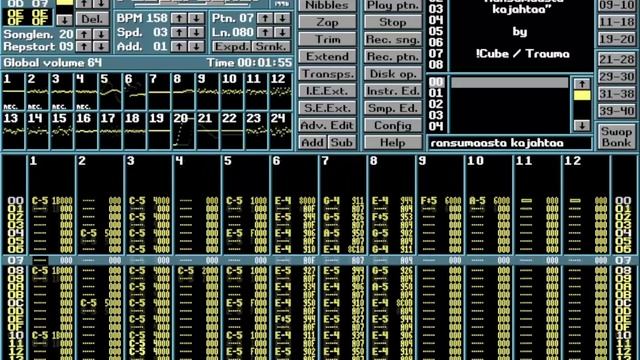Increase BPM with the up arrow
The height and width of the screenshot is (360, 640).
[179, 18]
